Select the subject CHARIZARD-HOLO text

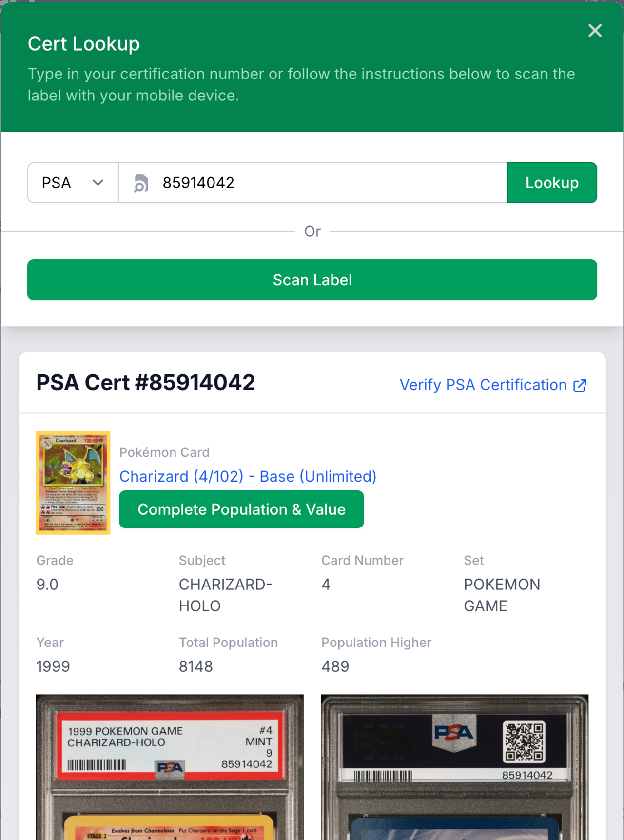225,595
